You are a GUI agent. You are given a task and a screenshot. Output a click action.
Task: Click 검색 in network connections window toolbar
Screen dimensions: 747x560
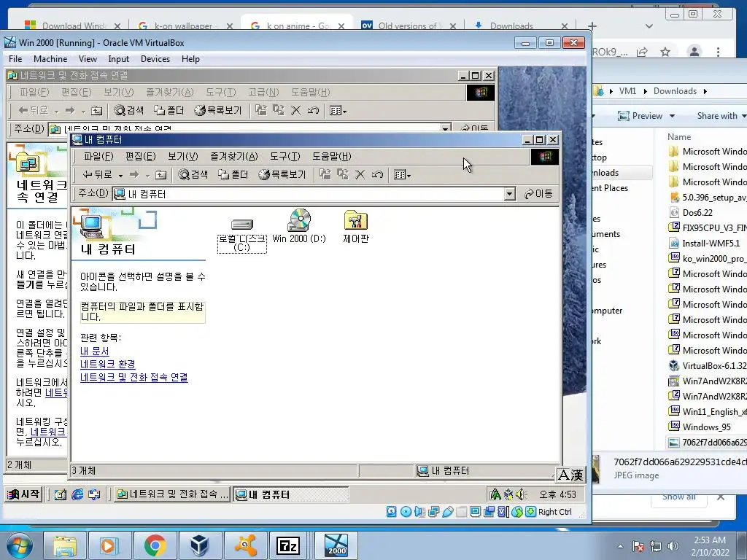(x=128, y=111)
